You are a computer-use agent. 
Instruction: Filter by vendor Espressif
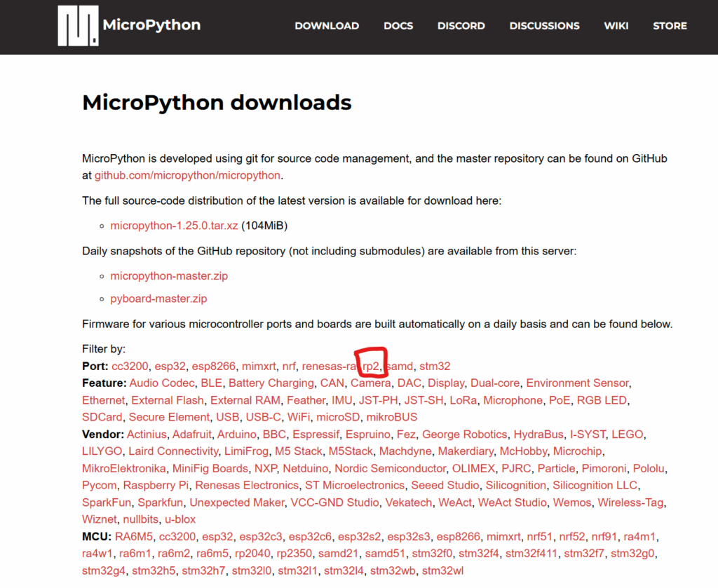[316, 435]
